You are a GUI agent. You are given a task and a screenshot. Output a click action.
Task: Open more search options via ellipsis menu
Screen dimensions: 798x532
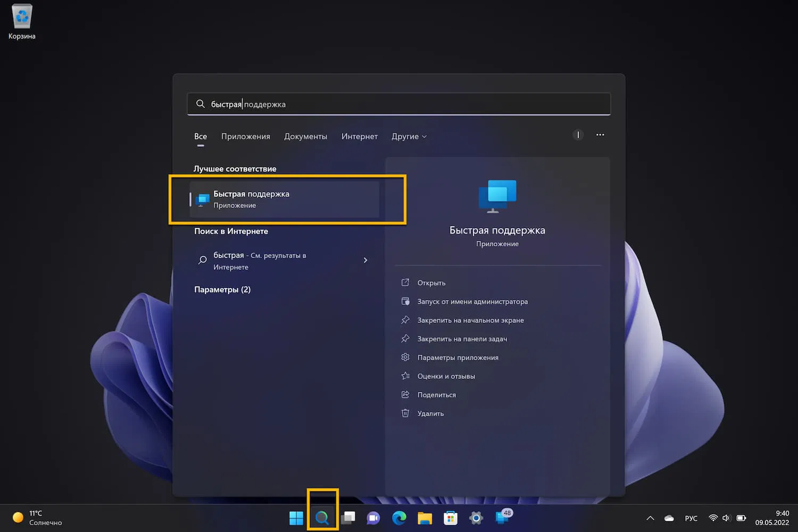(600, 135)
